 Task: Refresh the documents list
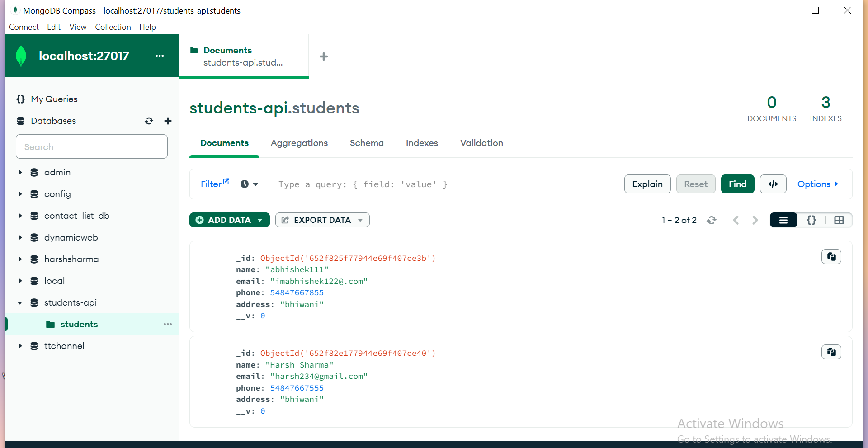(x=712, y=220)
